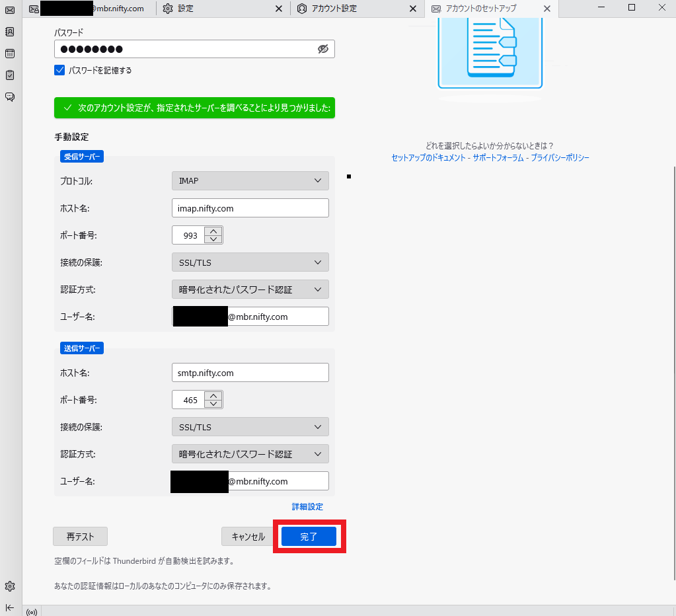Expand the プロトコル IMAP dropdown

[x=250, y=180]
